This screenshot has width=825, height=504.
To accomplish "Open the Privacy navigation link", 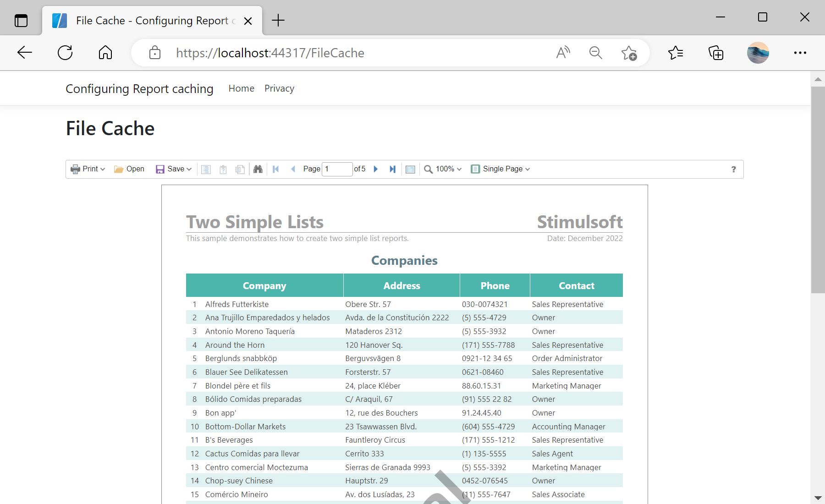I will click(x=279, y=88).
